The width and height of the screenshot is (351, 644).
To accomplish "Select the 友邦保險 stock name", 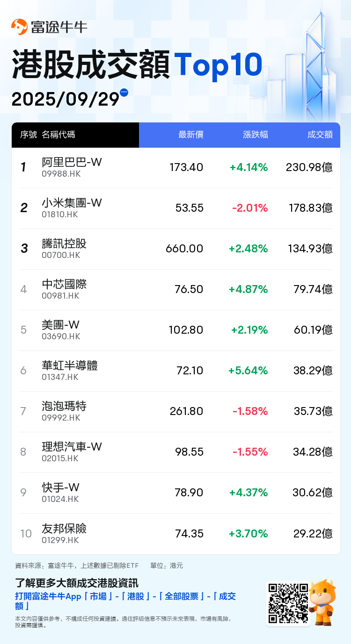I will 64,528.
